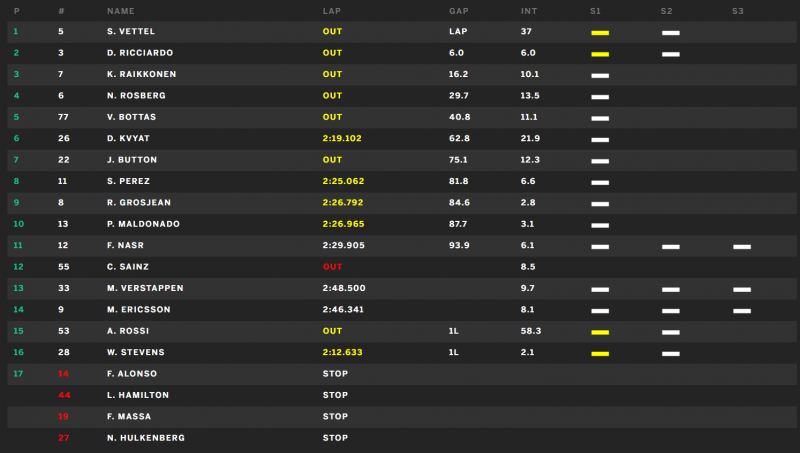Click the GAP column header
Image resolution: width=800 pixels, height=453 pixels.
point(459,11)
